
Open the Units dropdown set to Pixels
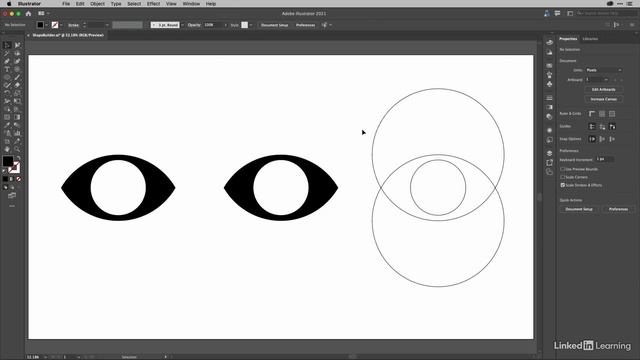[x=604, y=70]
